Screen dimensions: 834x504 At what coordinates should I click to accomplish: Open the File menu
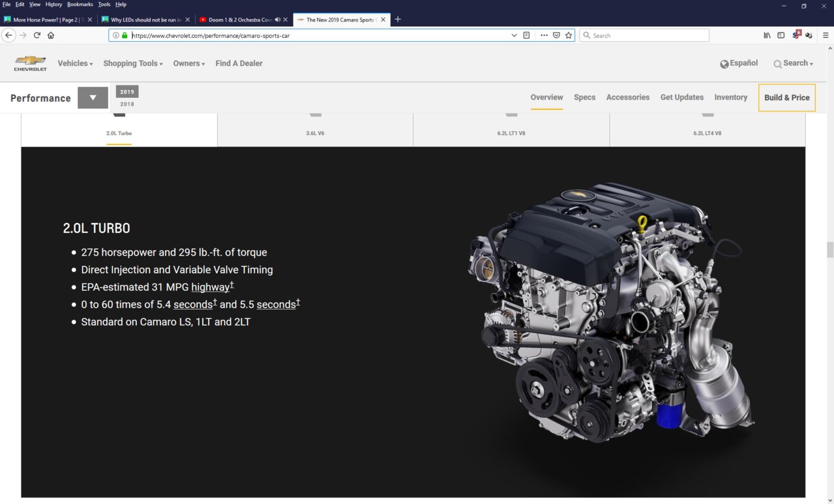tap(7, 4)
